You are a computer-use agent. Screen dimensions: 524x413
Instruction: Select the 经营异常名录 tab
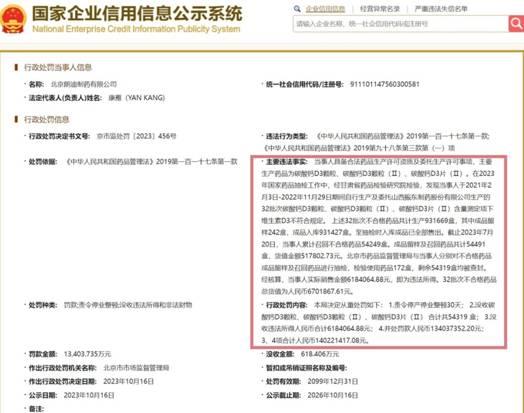(x=380, y=9)
